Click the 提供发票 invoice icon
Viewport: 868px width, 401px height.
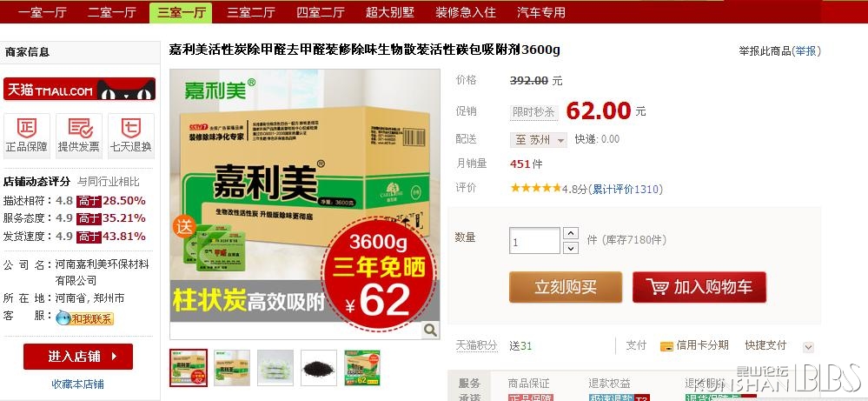(80, 129)
